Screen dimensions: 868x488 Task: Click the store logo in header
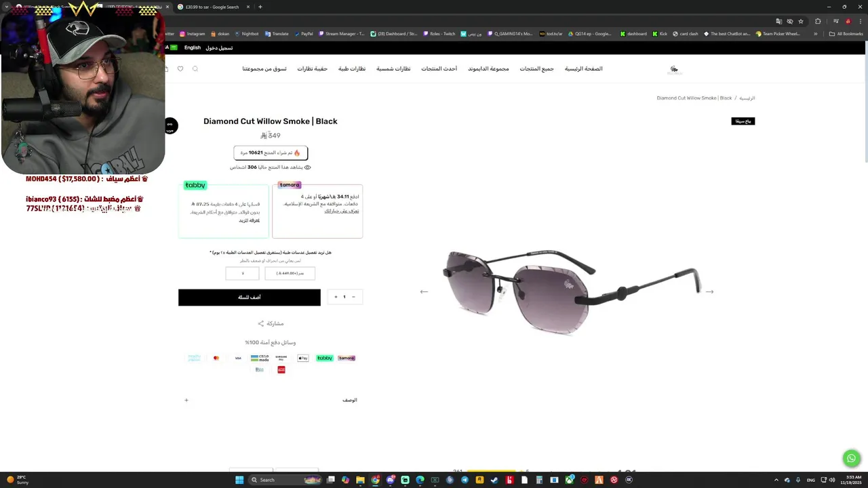pos(674,69)
